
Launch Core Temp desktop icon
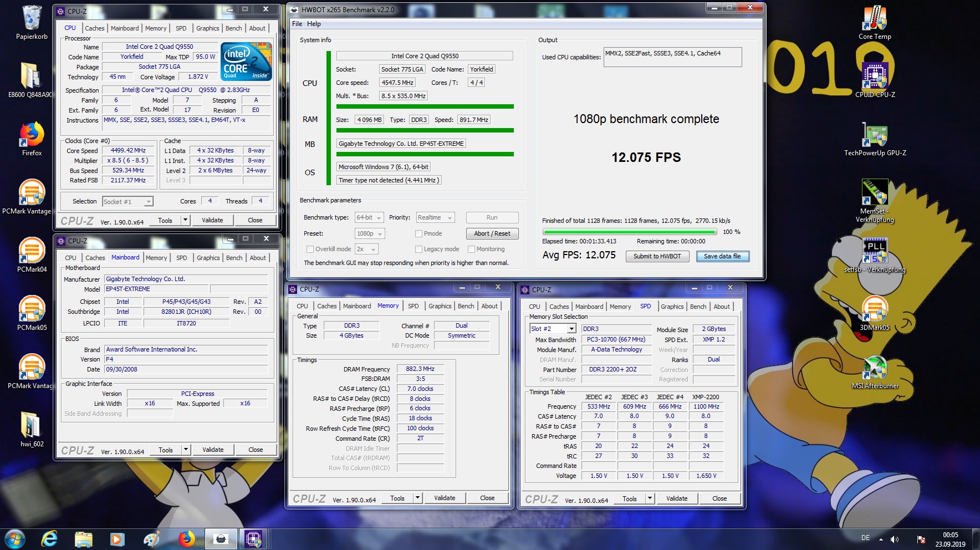click(x=875, y=23)
